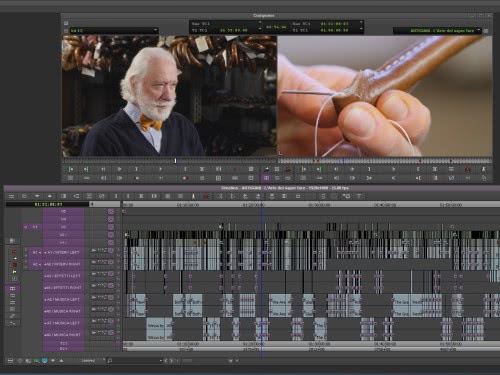Click the first icon under the source monitor

click(71, 169)
